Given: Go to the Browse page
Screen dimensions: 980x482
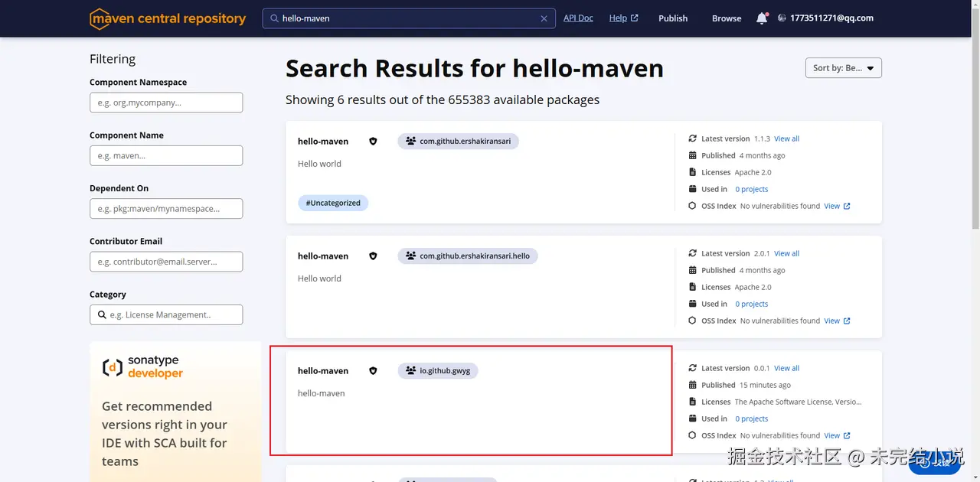Looking at the screenshot, I should (727, 18).
